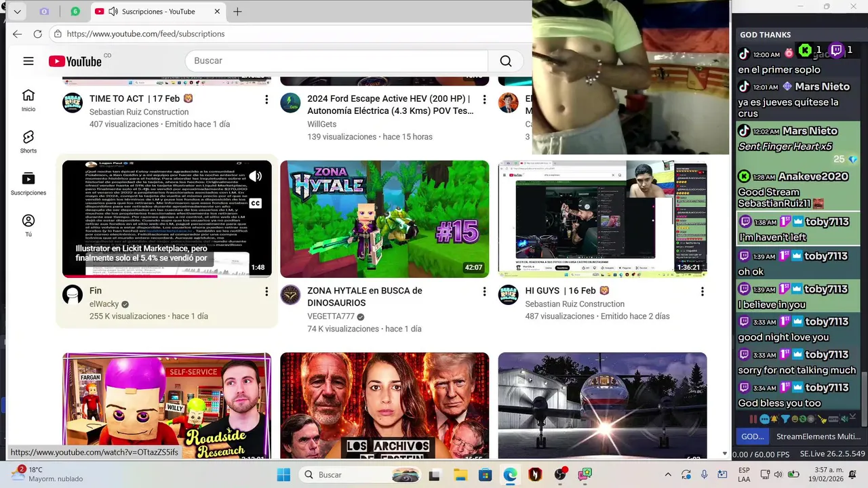Viewport: 868px width, 488px height.
Task: Pause chat with the red pause icon
Action: [753, 419]
